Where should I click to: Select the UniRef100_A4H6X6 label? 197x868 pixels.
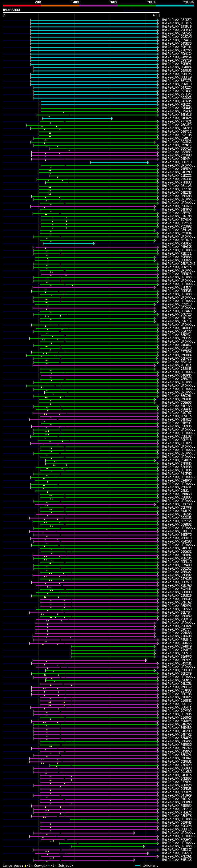click(177, 247)
